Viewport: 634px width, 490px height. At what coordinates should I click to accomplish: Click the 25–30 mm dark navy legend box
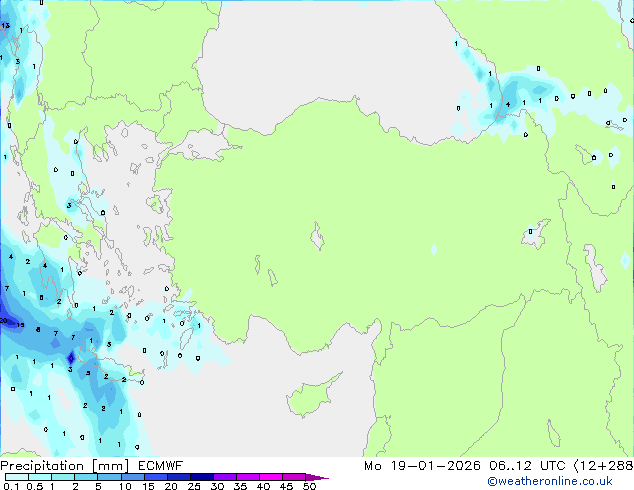tap(202, 477)
